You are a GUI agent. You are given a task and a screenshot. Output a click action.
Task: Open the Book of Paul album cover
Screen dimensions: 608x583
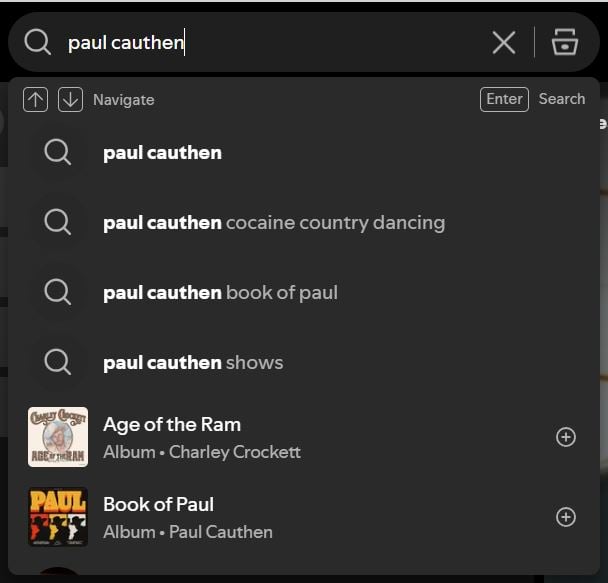pyautogui.click(x=58, y=517)
